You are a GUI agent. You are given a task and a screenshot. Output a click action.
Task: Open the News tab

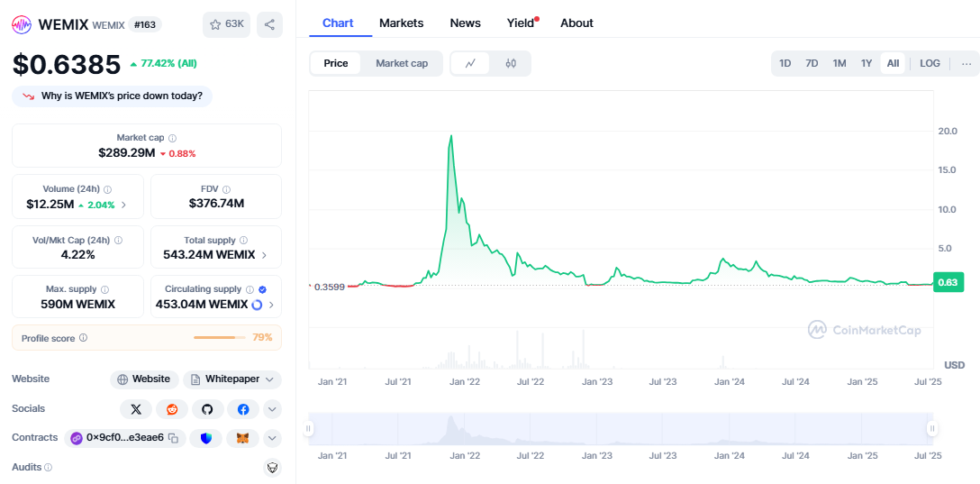click(x=466, y=23)
